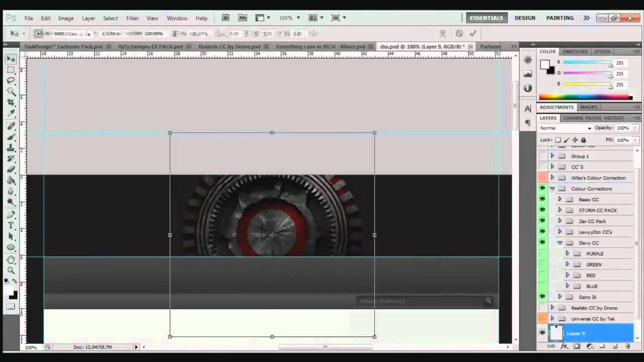
Task: Launch Bridge from the application bar
Action: 226,18
